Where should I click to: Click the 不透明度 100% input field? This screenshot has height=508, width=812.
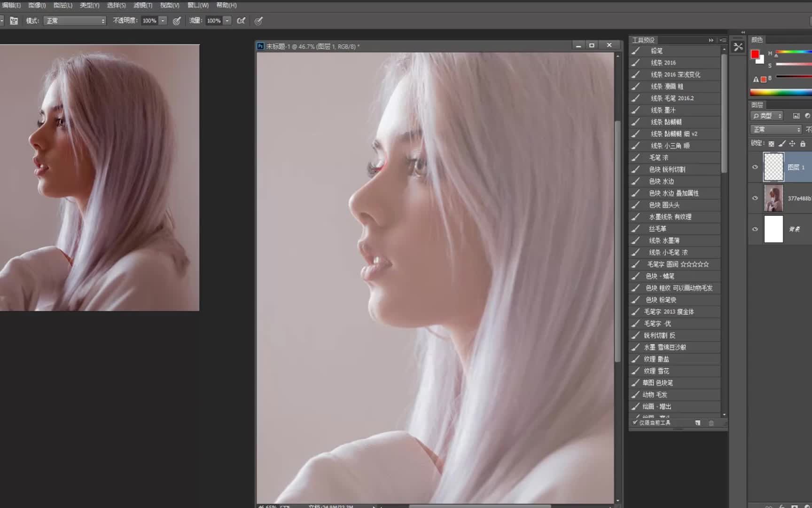pyautogui.click(x=149, y=21)
